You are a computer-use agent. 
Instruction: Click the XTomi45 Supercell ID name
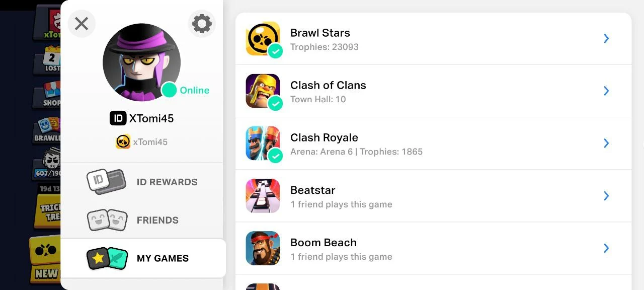(151, 118)
